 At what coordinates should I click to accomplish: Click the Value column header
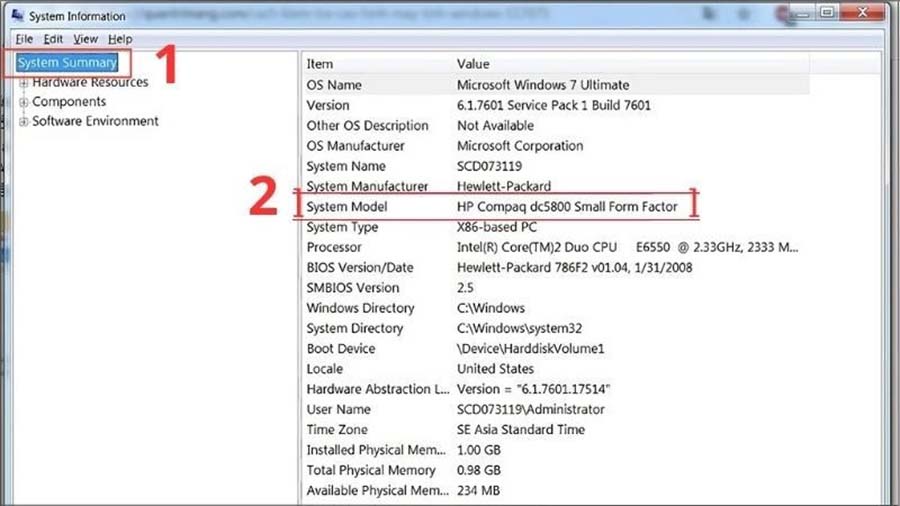click(473, 64)
